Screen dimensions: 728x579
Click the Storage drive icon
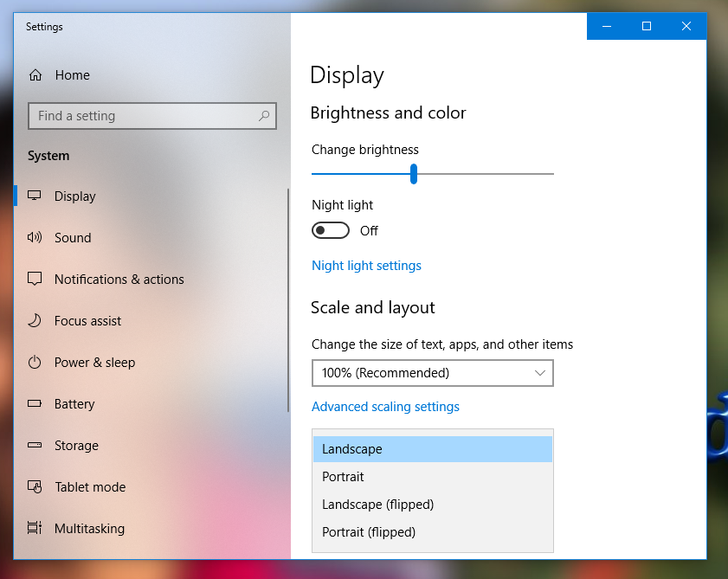click(x=35, y=445)
